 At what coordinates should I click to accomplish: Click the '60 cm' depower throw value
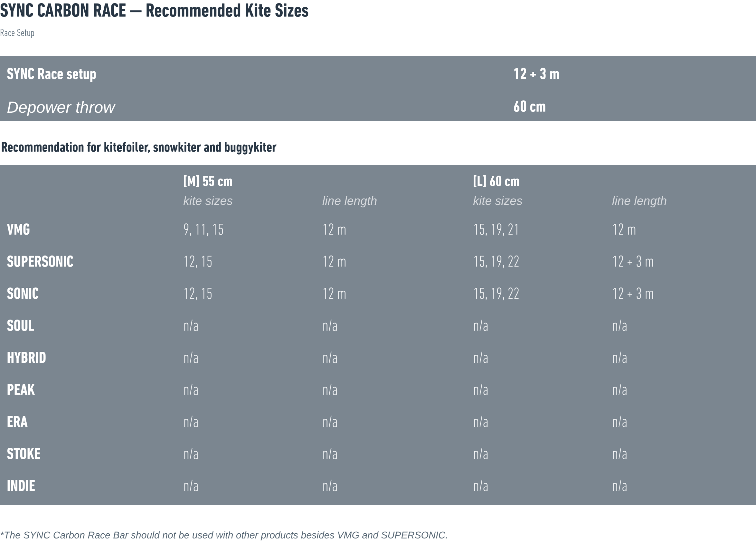pyautogui.click(x=530, y=107)
